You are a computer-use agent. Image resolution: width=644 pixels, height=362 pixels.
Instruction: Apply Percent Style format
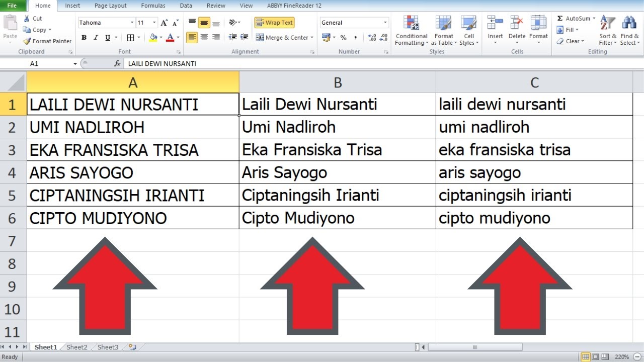point(343,38)
